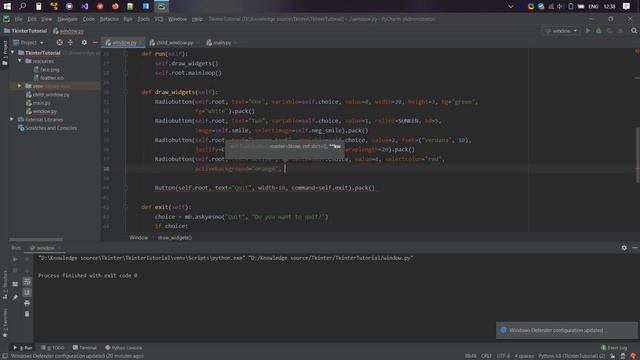
Task: Open Structure side panel tab
Action: [5, 284]
